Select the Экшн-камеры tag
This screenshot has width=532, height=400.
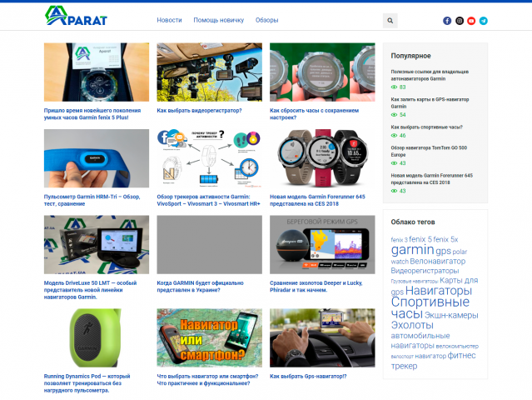(451, 315)
